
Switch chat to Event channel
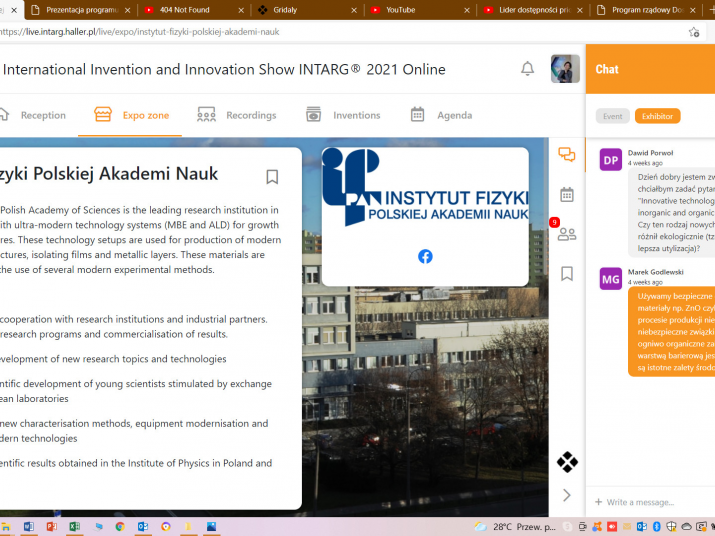612,116
